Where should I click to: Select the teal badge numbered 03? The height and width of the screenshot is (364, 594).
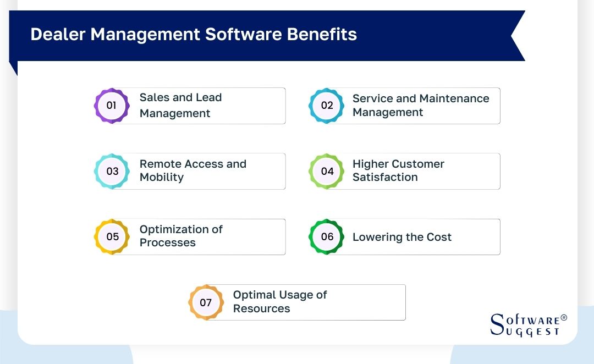coord(112,171)
